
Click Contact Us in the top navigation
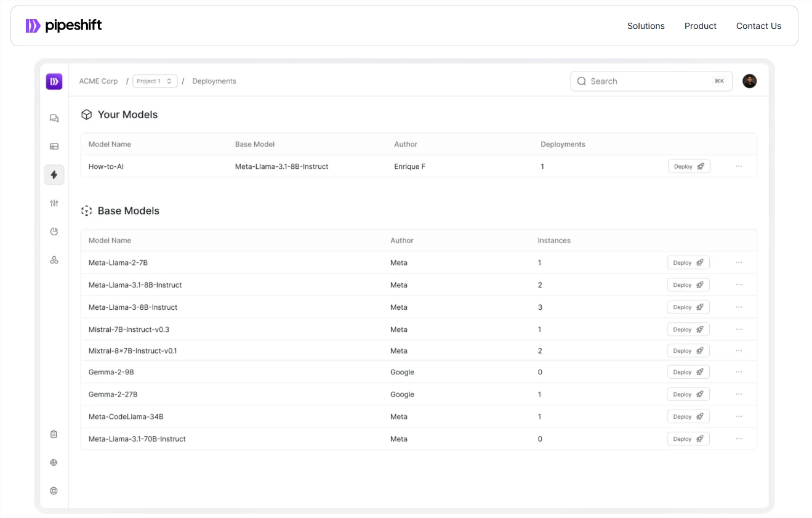point(758,26)
